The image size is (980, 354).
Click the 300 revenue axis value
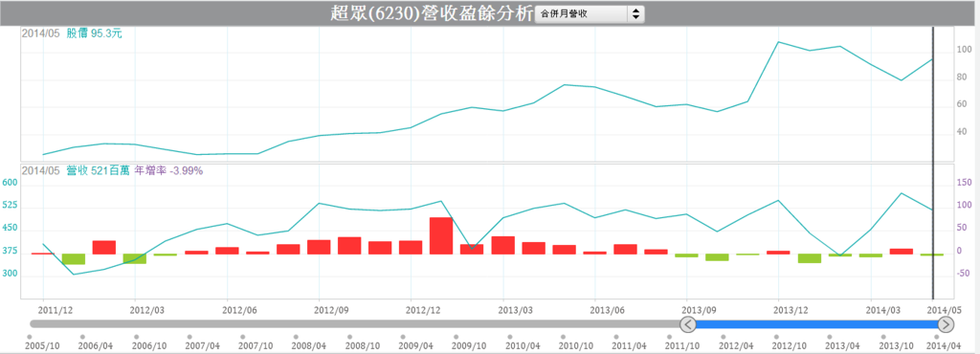point(10,274)
